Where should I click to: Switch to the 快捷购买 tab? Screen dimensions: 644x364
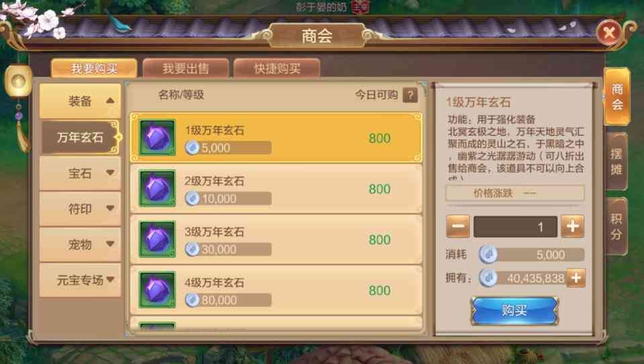coord(277,69)
